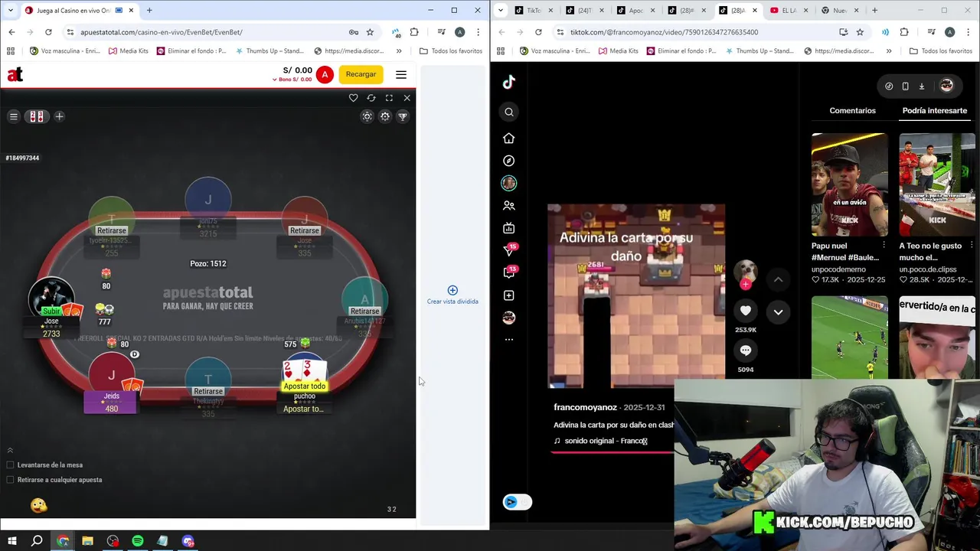Click the TikTok get app phone icon
The width and height of the screenshot is (980, 551).
[x=905, y=86]
